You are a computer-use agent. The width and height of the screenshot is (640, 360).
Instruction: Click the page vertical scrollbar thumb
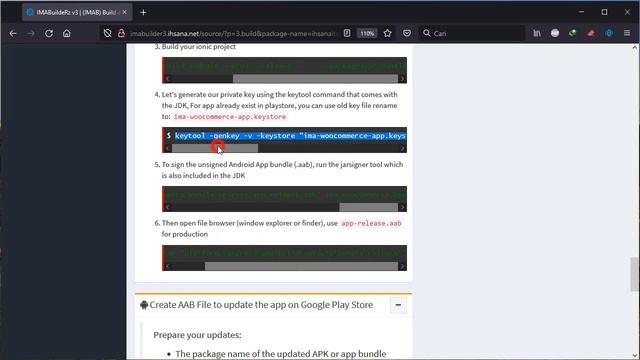(634, 274)
